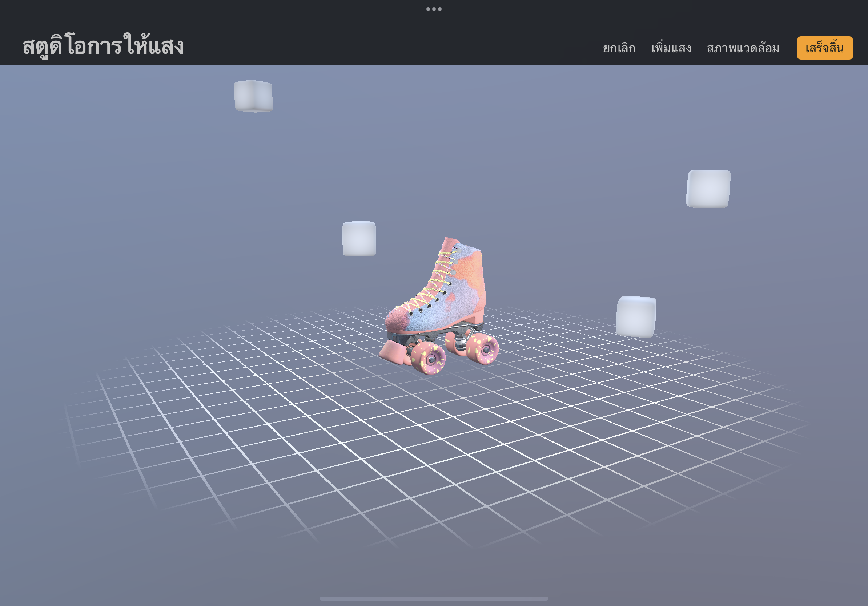This screenshot has width=868, height=606.
Task: Select the light cube left of skate
Action: [359, 239]
